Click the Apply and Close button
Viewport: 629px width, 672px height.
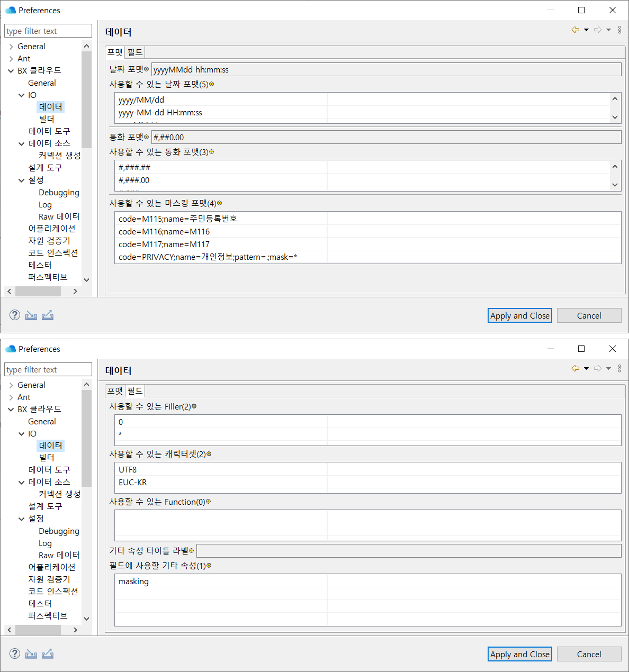point(519,316)
